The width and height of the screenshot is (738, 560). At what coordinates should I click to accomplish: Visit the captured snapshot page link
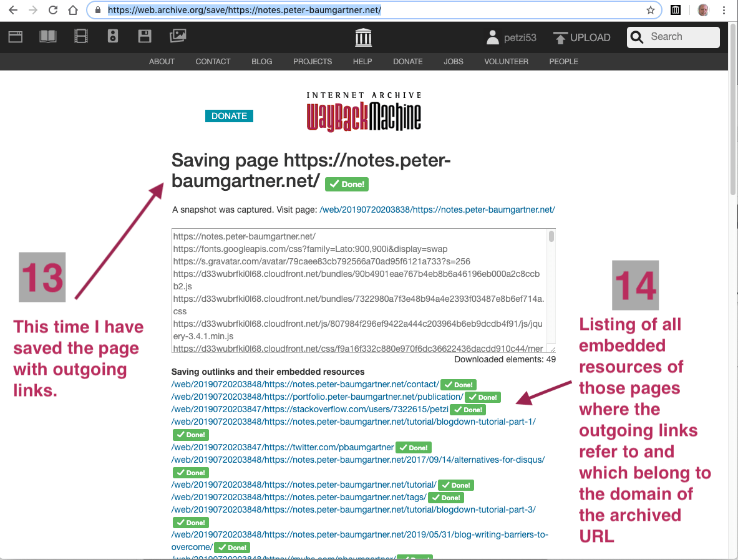[437, 210]
